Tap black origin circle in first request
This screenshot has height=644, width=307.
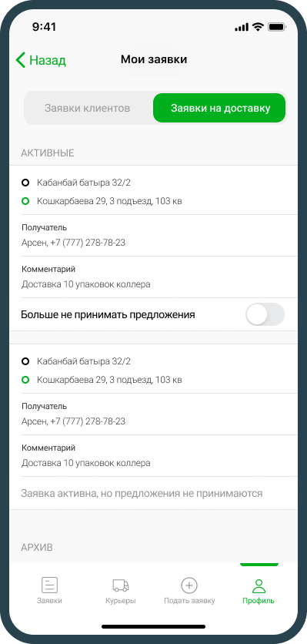pyautogui.click(x=25, y=183)
